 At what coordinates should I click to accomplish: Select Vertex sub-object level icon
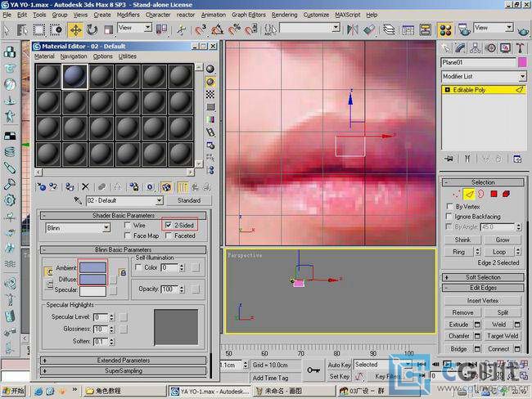click(457, 195)
